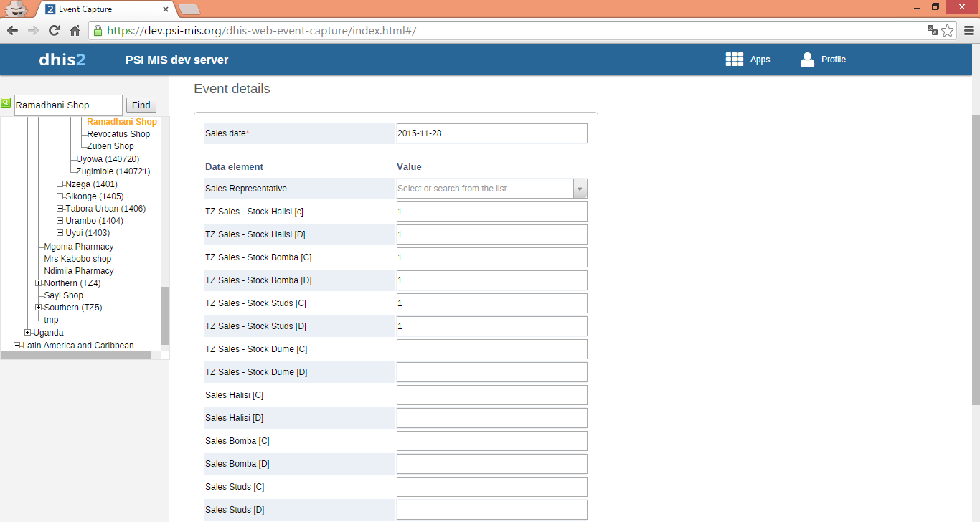
Task: Click the Event details heading
Action: coord(232,89)
